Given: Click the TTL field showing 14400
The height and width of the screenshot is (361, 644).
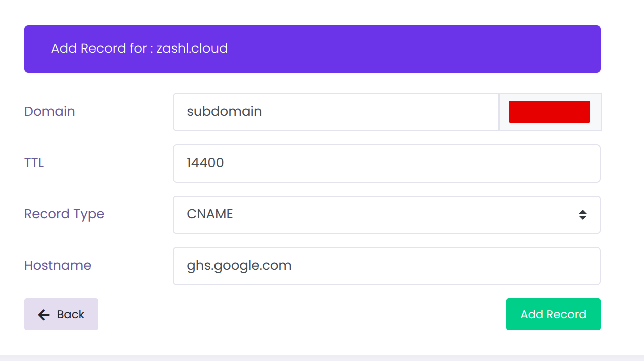Looking at the screenshot, I should coord(387,164).
